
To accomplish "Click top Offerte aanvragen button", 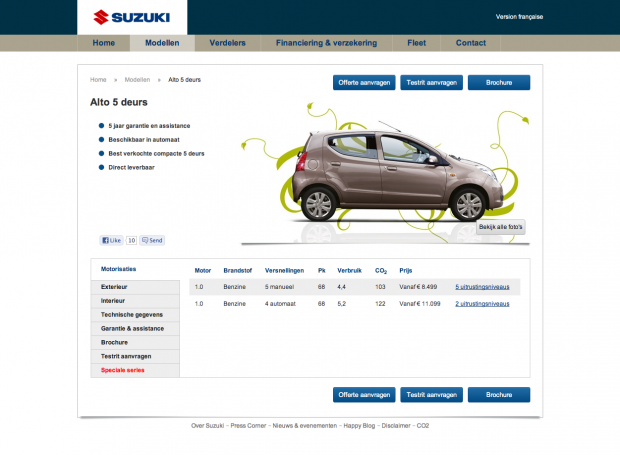I will [x=364, y=83].
